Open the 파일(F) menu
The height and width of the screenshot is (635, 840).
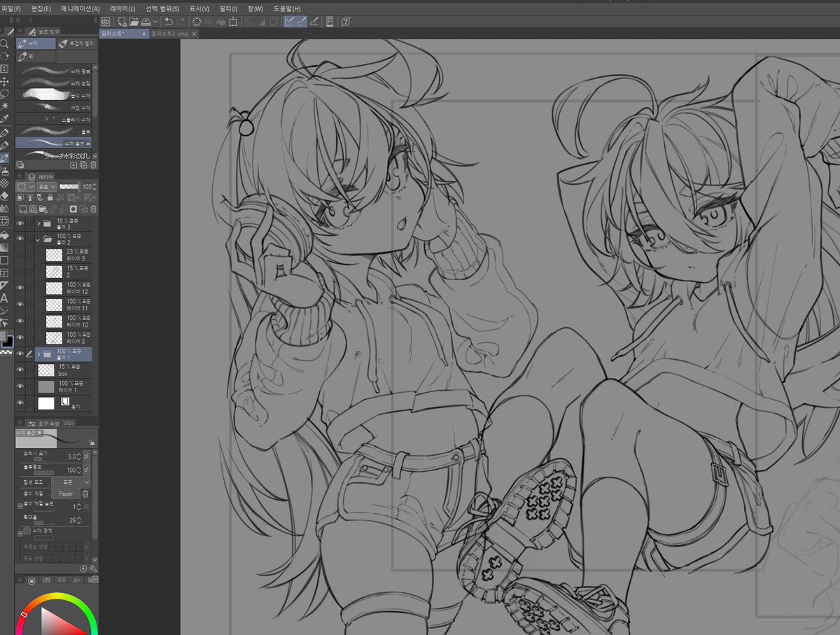click(12, 8)
